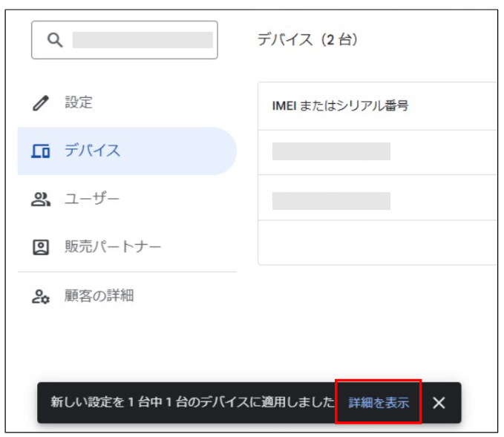Click the 新しい設定を適用しました notification text
Viewport: 504px width, 437px height.
coord(193,403)
